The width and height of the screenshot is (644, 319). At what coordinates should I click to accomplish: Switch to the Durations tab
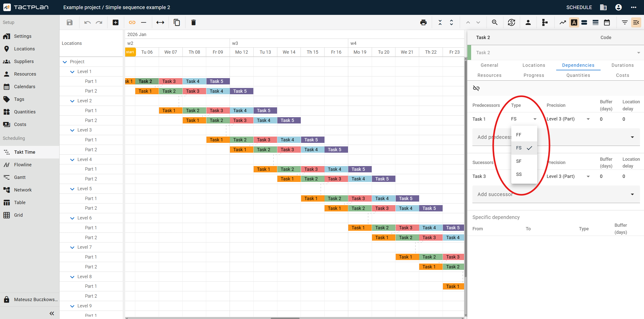point(623,65)
